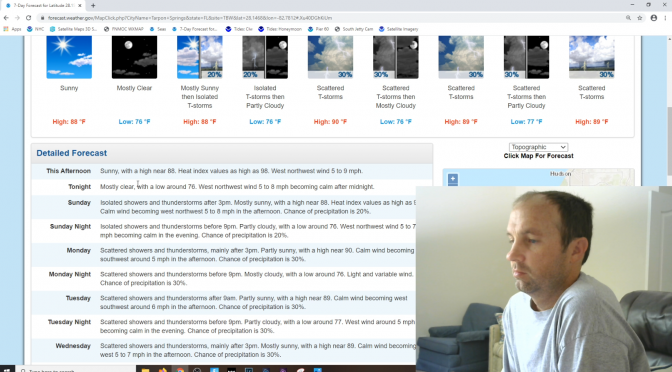Click the Mostly Sunny then Isolated T-storms icon
The height and width of the screenshot is (372, 672).
coord(200,57)
